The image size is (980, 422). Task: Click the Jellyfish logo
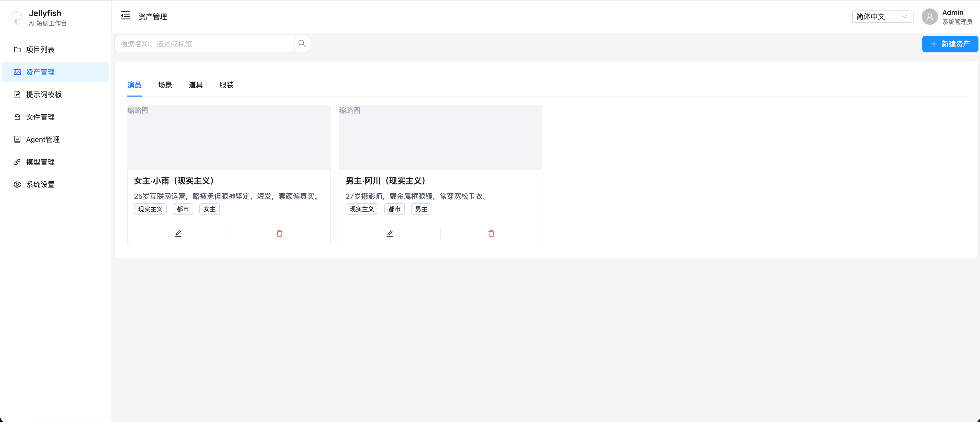click(17, 17)
